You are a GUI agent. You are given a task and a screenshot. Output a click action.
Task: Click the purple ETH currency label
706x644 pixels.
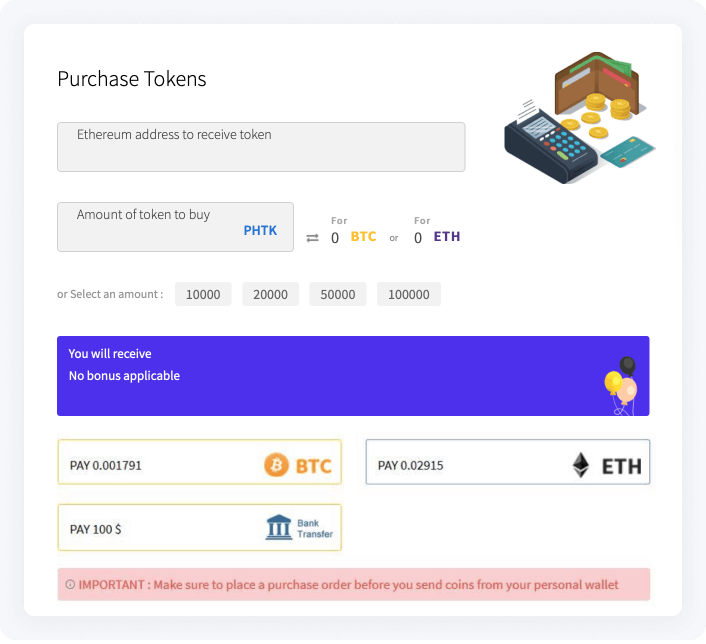(x=447, y=236)
